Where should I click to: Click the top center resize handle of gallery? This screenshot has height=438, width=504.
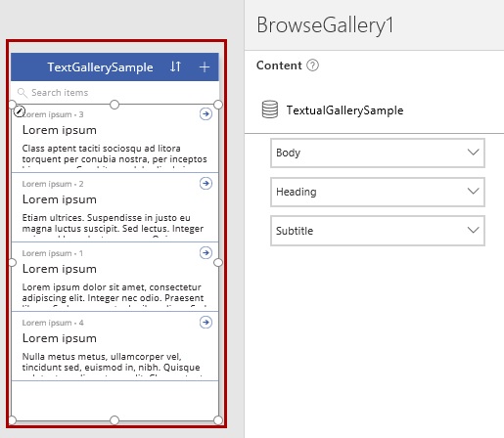[115, 105]
